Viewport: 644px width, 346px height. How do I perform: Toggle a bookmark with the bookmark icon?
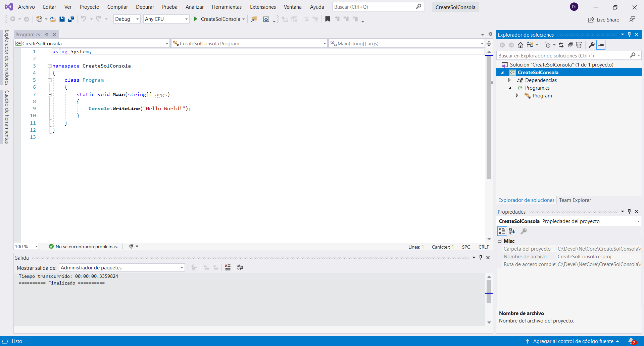pyautogui.click(x=328, y=19)
